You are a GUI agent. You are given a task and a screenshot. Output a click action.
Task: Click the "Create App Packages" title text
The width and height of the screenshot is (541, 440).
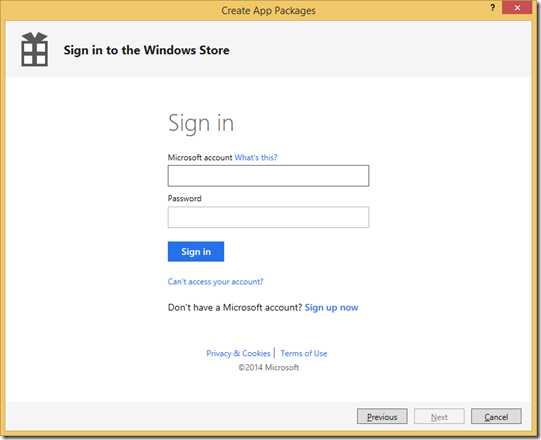click(x=268, y=11)
